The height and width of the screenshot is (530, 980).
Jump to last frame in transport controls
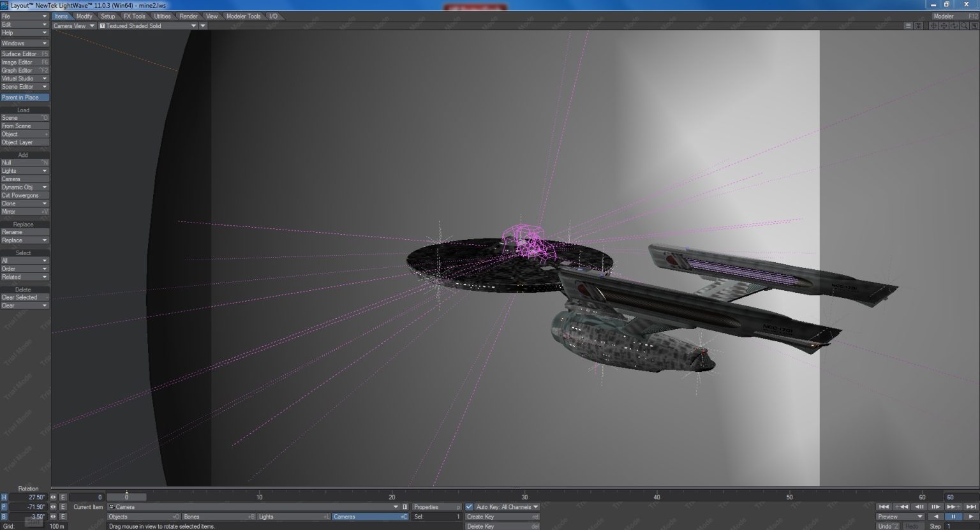tap(971, 507)
